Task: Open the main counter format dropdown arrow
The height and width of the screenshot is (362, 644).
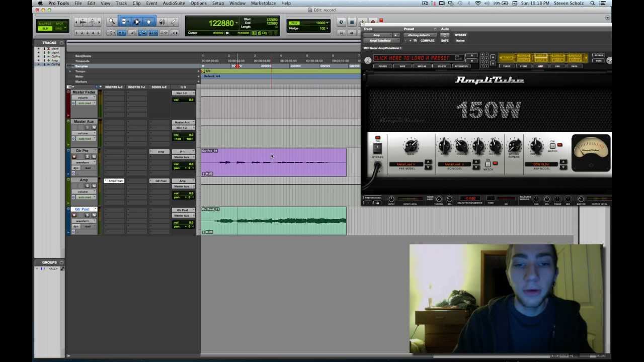Action: (x=237, y=23)
